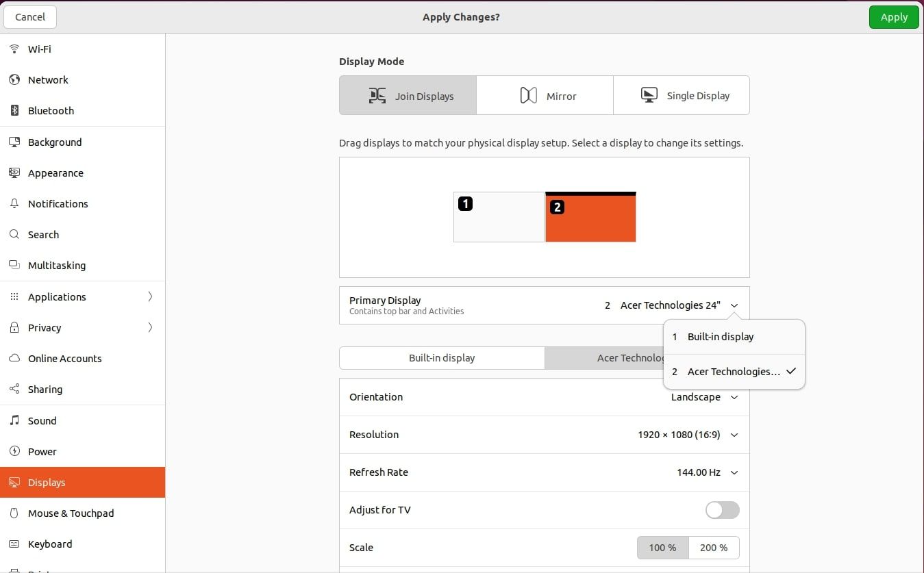The image size is (924, 573).
Task: Select display 2 thumbnail in the arrangement area
Action: (x=590, y=217)
